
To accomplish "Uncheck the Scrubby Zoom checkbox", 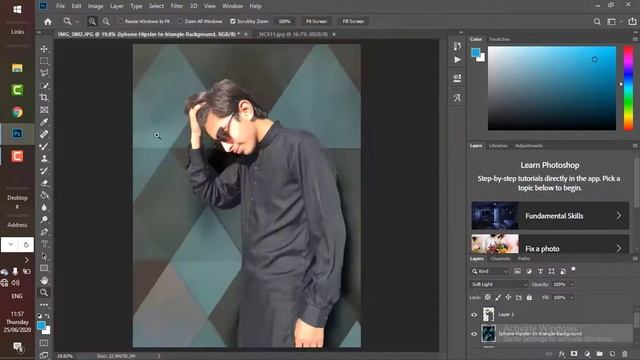I will coord(233,21).
